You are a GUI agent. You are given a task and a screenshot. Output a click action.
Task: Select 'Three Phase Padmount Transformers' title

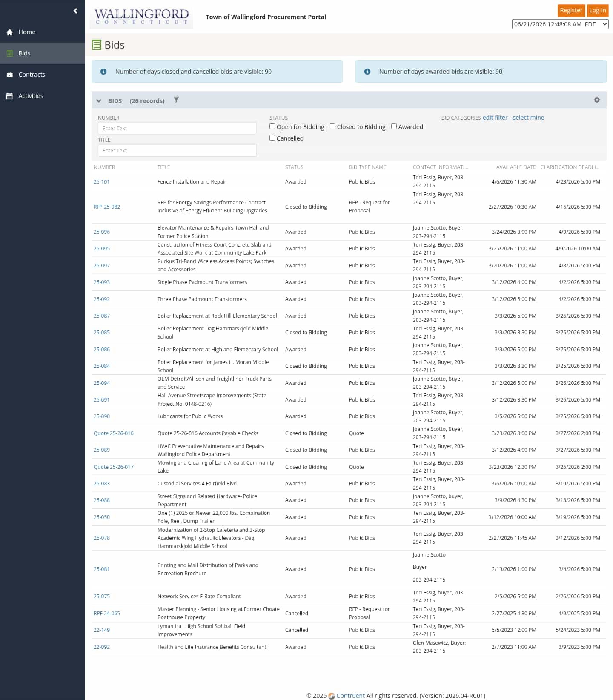pos(202,299)
